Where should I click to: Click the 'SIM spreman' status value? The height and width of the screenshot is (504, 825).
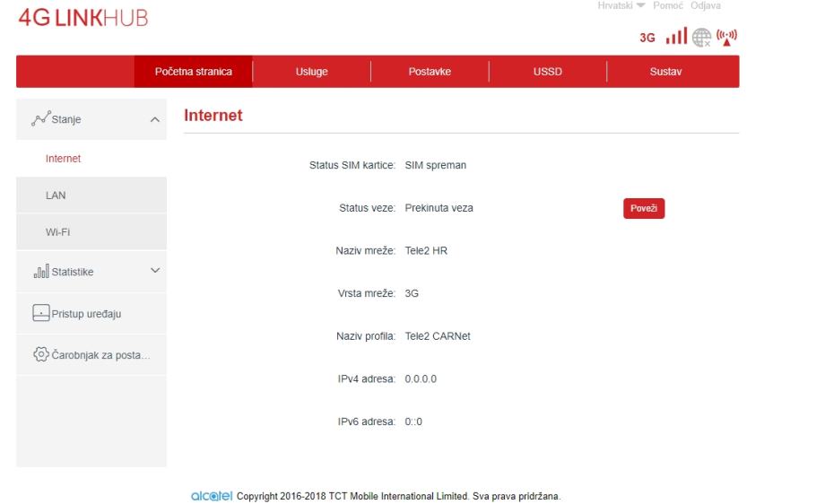pos(436,165)
